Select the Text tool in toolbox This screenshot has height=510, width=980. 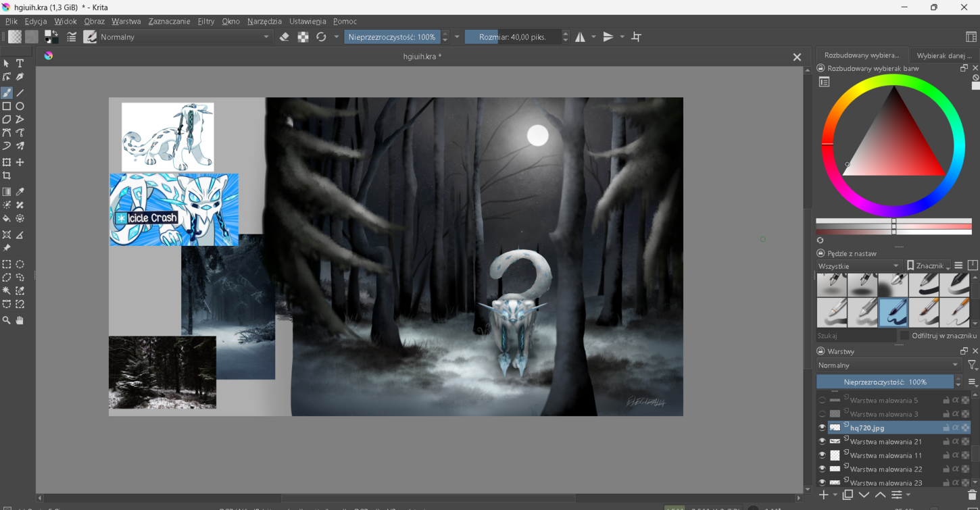click(20, 63)
